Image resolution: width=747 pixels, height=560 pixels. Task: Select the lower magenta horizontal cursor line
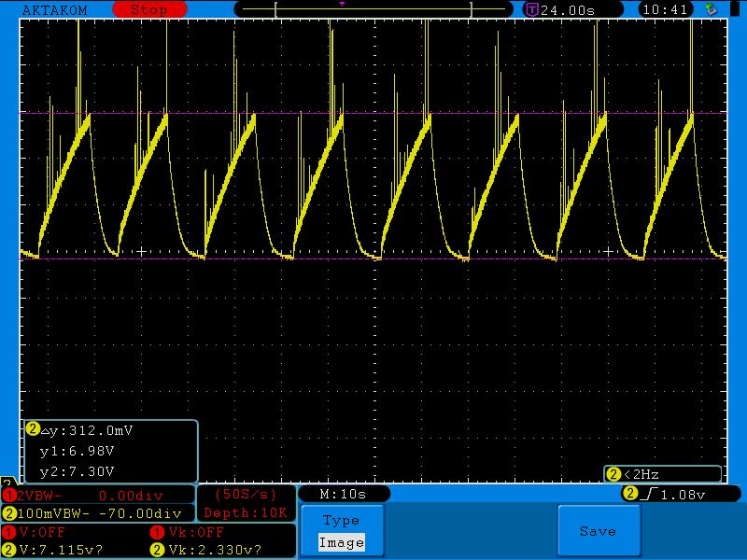point(373,259)
